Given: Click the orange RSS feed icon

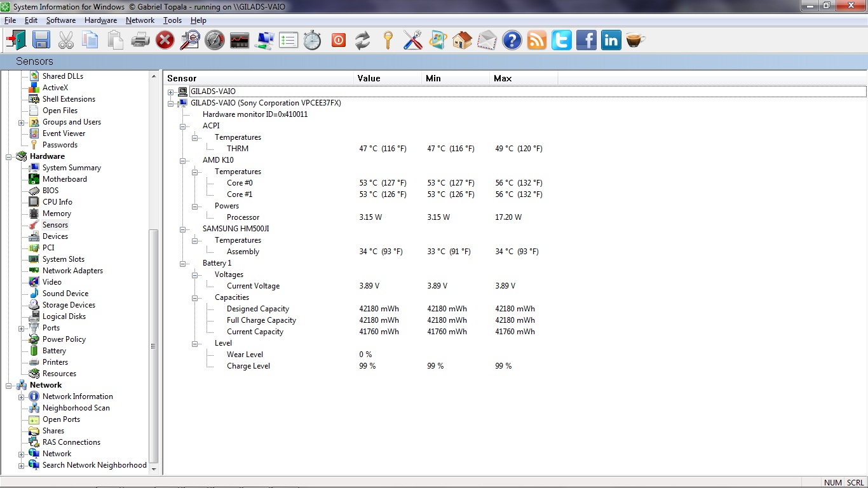Looking at the screenshot, I should [x=536, y=41].
